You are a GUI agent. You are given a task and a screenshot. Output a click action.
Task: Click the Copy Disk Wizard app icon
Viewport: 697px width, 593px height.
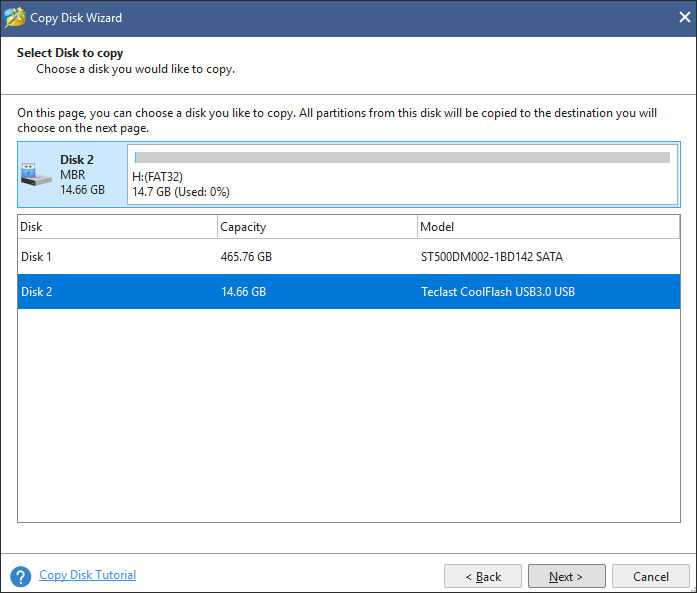click(15, 18)
